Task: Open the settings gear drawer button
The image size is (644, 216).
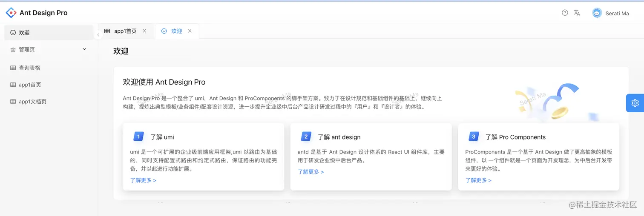Action: click(635, 103)
